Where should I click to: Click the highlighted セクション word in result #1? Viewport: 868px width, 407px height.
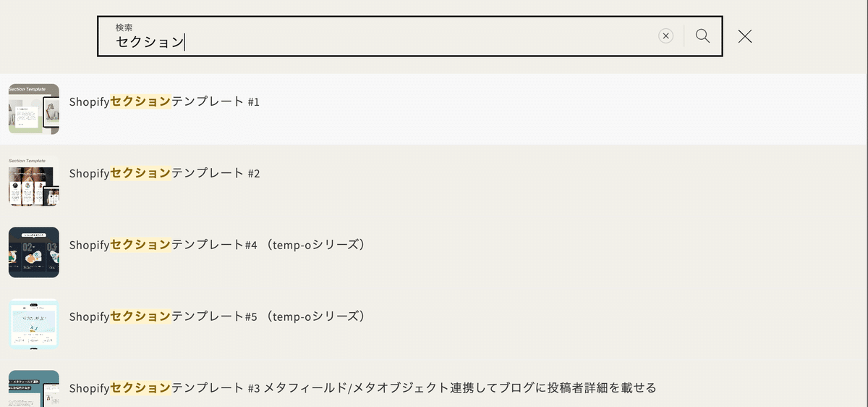point(140,102)
